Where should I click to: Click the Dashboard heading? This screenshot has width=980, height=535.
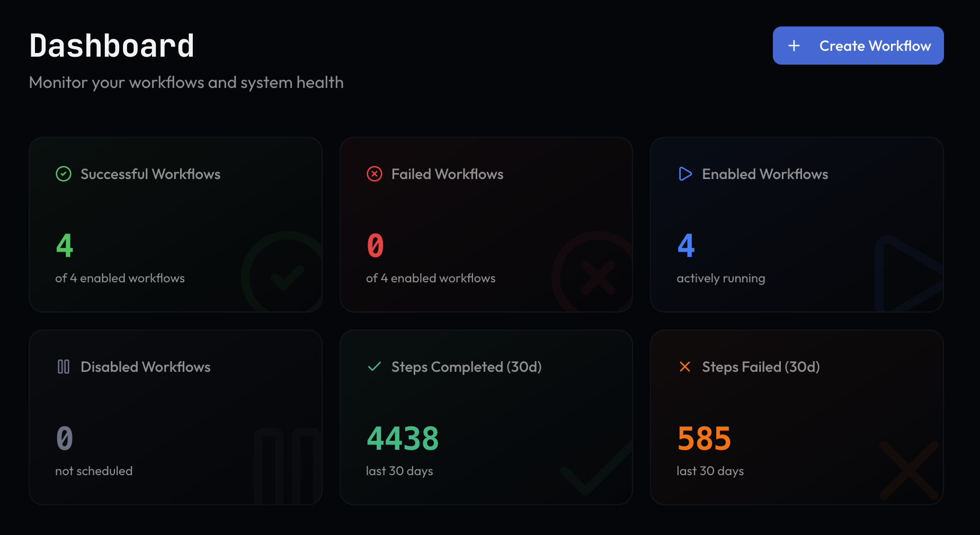click(x=111, y=45)
